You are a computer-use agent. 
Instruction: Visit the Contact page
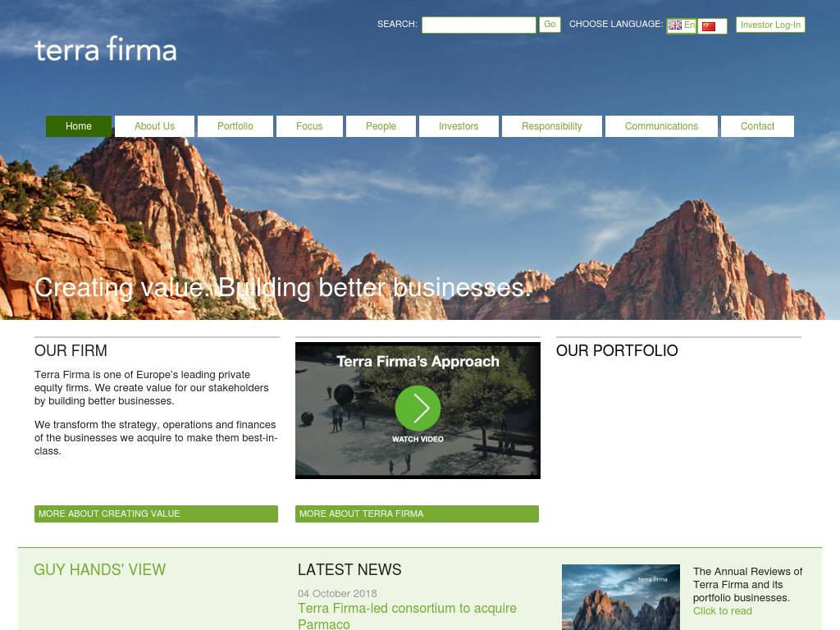[757, 126]
